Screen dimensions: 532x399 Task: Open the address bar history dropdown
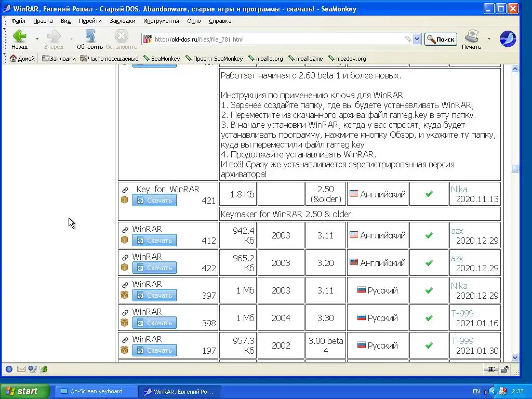coord(417,39)
